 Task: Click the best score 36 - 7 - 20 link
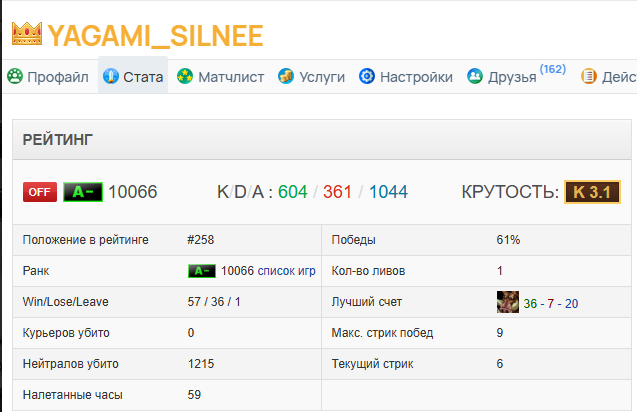pyautogui.click(x=550, y=304)
